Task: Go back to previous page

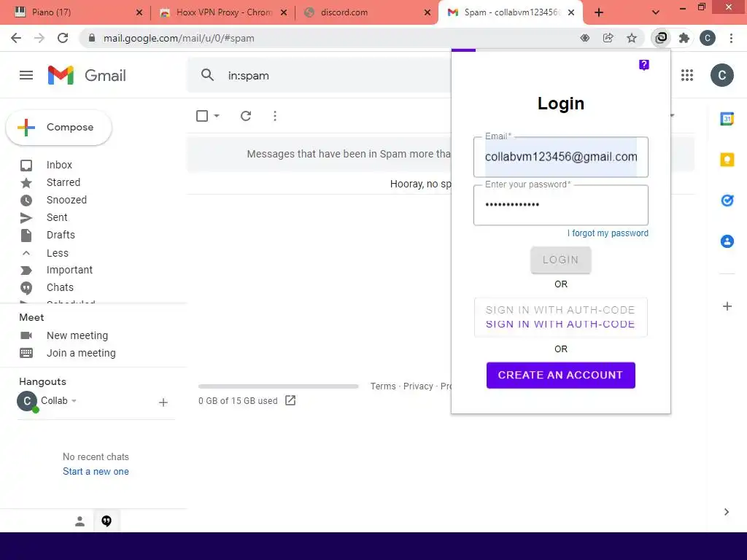Action: coord(16,38)
